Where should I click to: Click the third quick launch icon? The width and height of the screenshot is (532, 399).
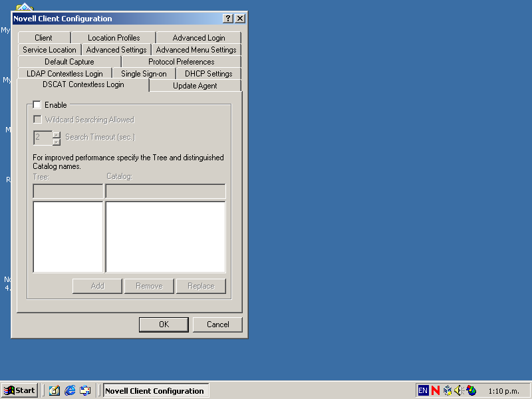click(85, 390)
